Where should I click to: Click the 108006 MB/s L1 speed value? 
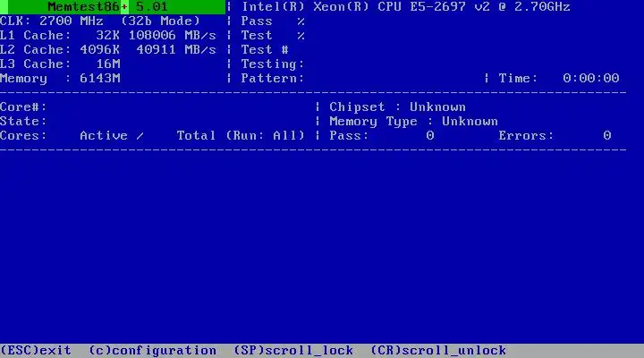click(172, 35)
